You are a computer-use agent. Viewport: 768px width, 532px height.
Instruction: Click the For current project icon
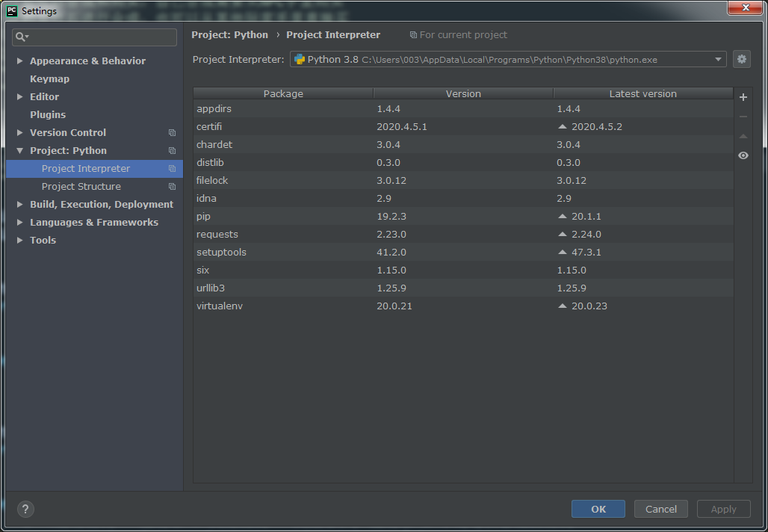(x=413, y=35)
